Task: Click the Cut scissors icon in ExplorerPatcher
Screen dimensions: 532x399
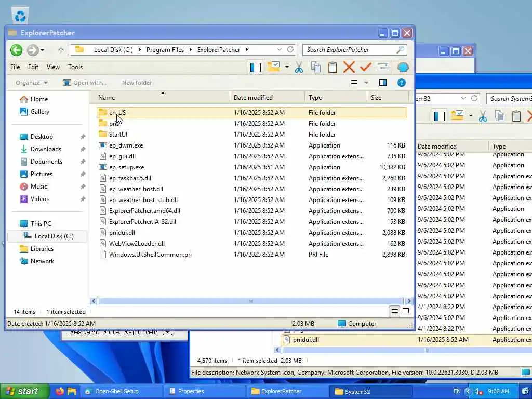Action: (299, 67)
